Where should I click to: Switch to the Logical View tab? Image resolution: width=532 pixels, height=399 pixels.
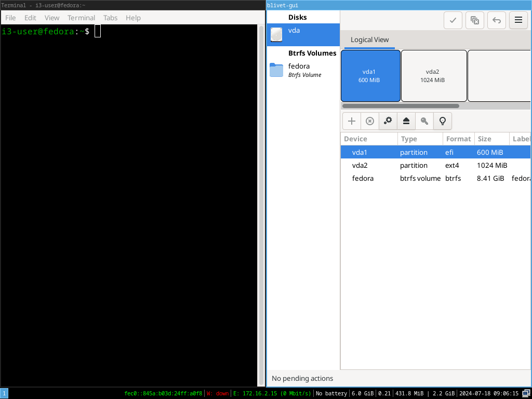pyautogui.click(x=369, y=39)
